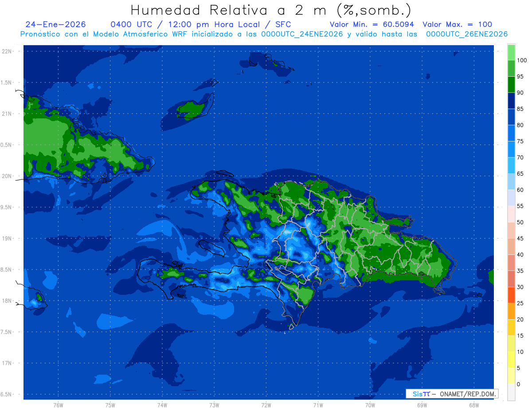Select the "7.5N" latitude tick label
532x411 pixels.
(x=6, y=332)
